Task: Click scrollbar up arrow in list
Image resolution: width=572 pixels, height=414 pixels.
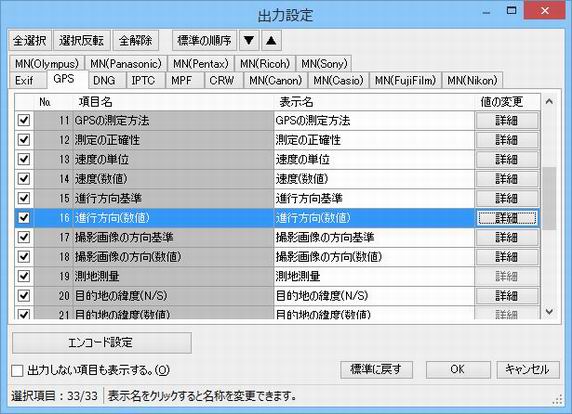Action: tap(549, 102)
